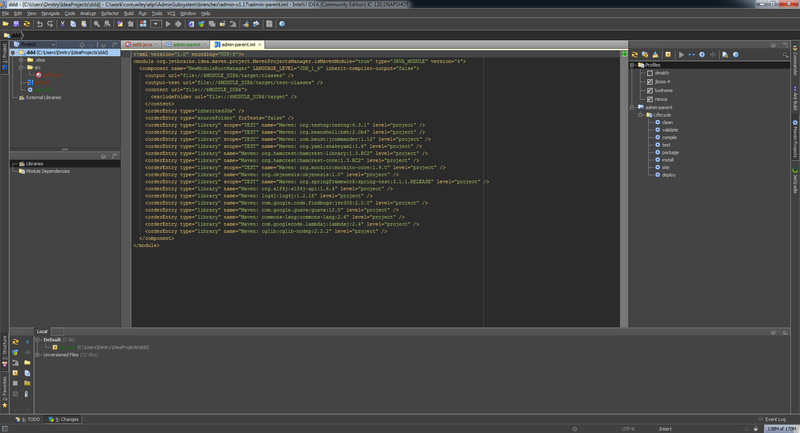The width and height of the screenshot is (800, 433).
Task: Rollback changes icon in Changes panel
Action: 15,363
